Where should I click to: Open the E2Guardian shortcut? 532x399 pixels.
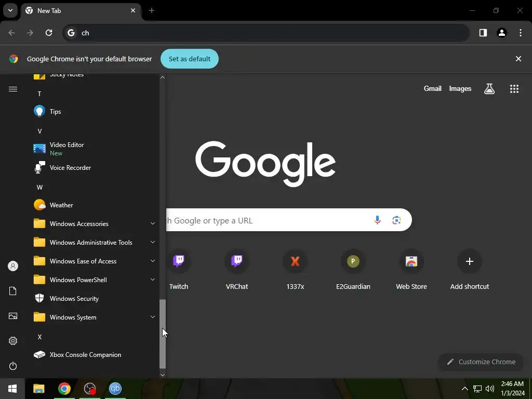353,270
